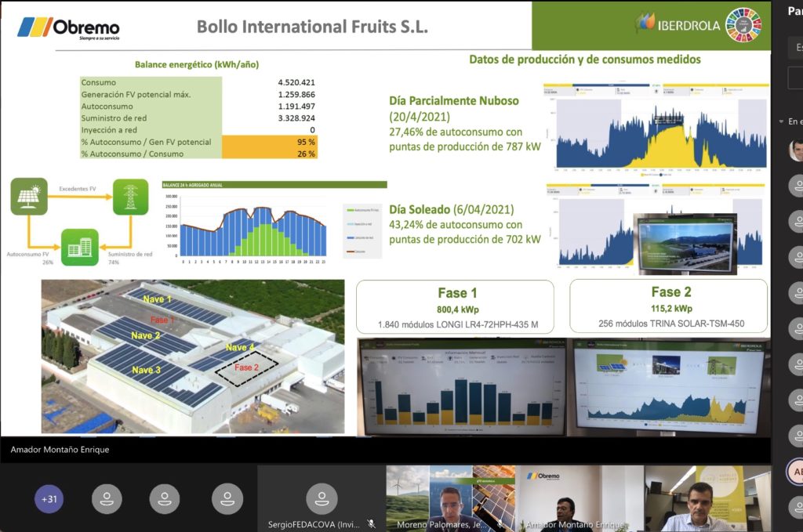This screenshot has height=532, width=803.
Task: Click the "Inyección a red" row label
Action: [109, 130]
